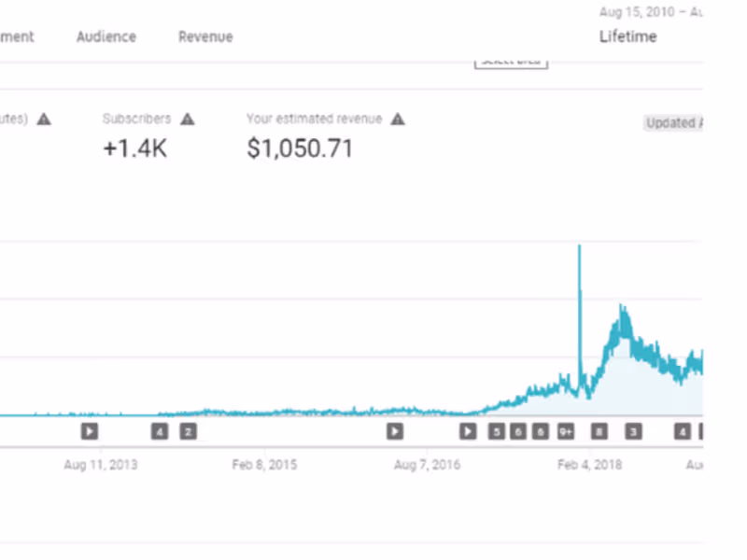Click the partially hidden button above the metrics

511,62
